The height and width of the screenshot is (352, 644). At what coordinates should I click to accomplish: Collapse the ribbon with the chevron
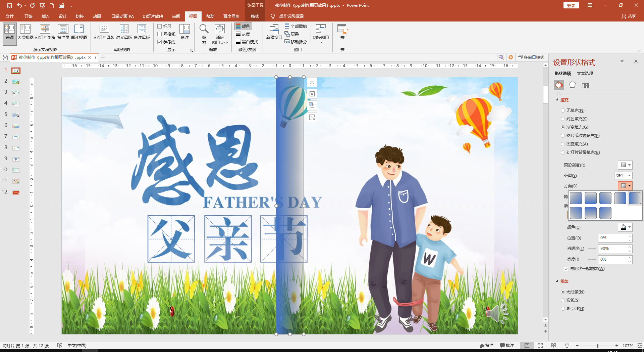click(x=639, y=51)
